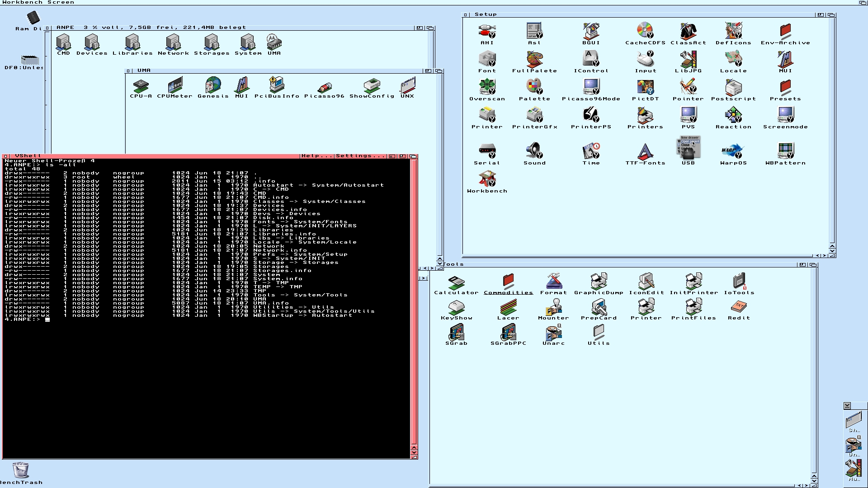868x488 pixels.
Task: Open the Trash icon on desktop
Action: click(x=20, y=470)
